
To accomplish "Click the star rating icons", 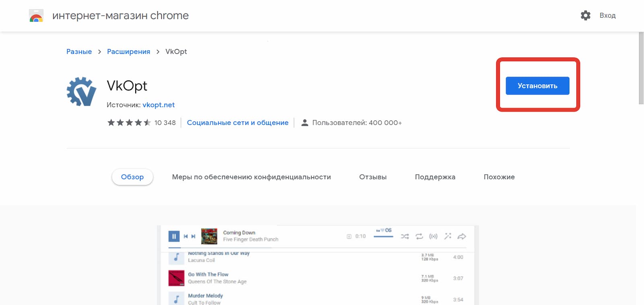I will coord(129,123).
